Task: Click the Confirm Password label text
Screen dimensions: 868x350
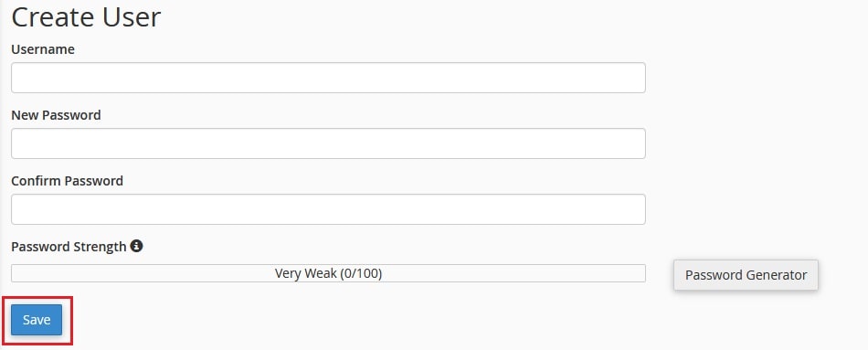Action: point(67,181)
